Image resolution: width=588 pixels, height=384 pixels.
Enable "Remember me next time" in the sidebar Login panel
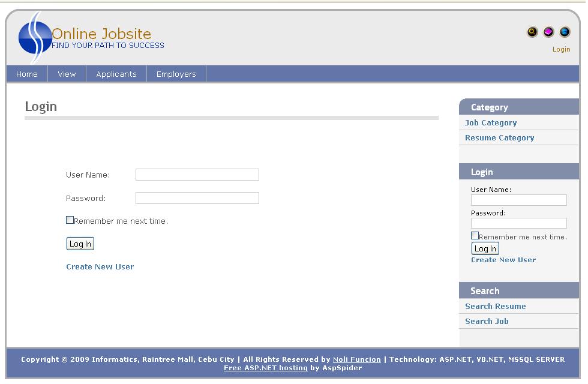click(x=473, y=235)
